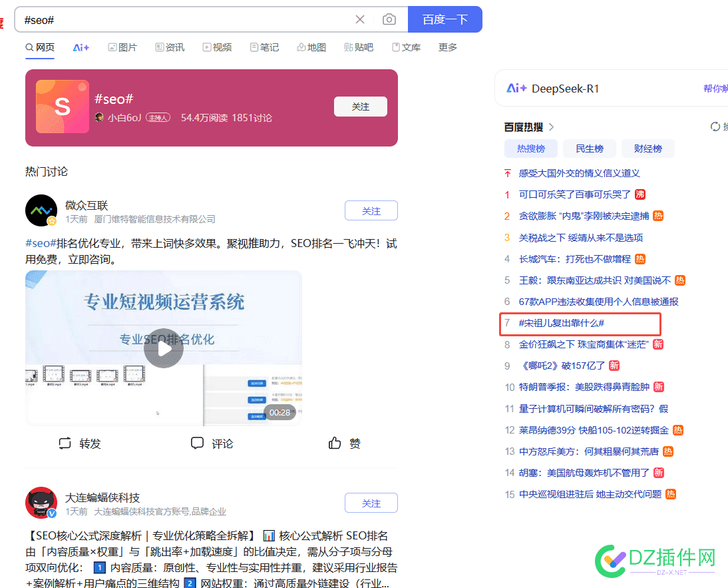
Task: Open the 百度热搜 heading link
Action: pyautogui.click(x=524, y=127)
